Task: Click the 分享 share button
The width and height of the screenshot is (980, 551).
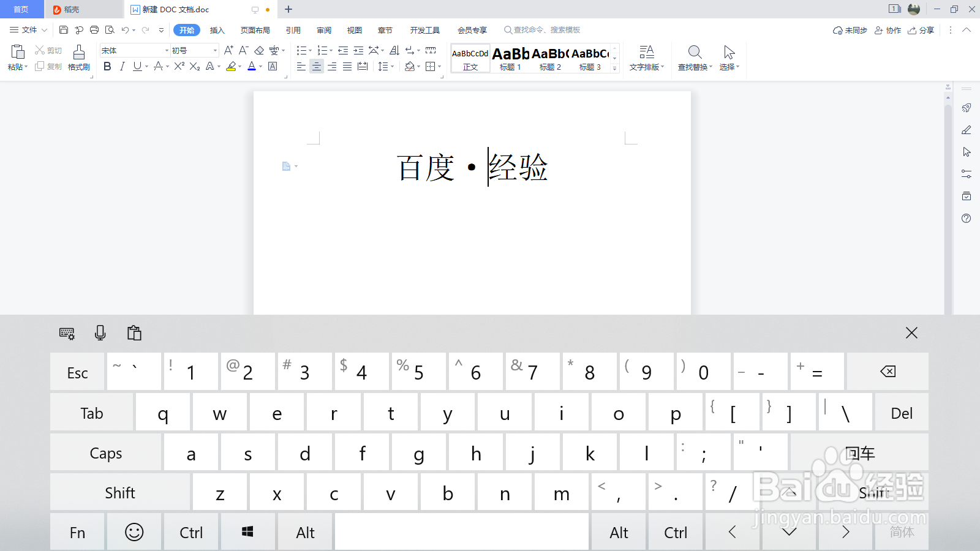Action: coord(921,30)
